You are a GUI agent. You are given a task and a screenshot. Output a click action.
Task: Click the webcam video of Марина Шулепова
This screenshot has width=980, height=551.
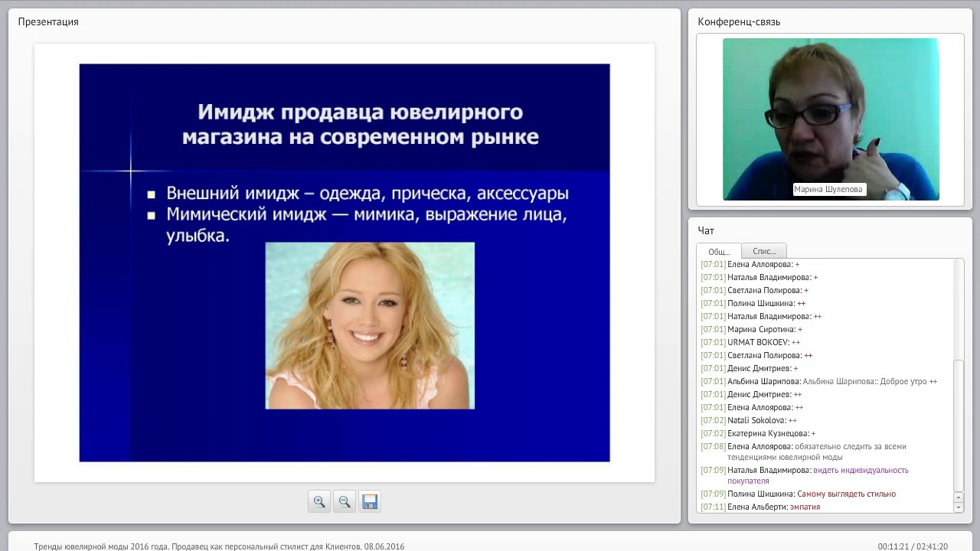[x=831, y=119]
